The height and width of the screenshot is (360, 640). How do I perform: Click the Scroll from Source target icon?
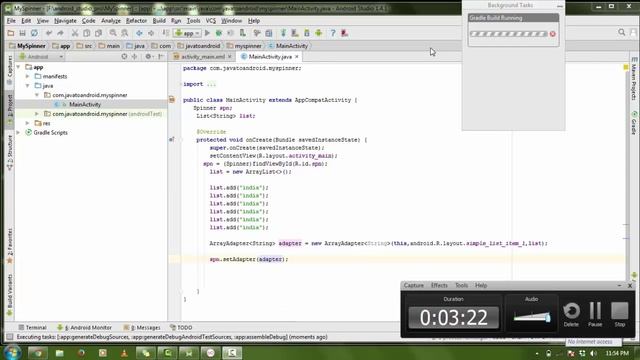pos(124,57)
